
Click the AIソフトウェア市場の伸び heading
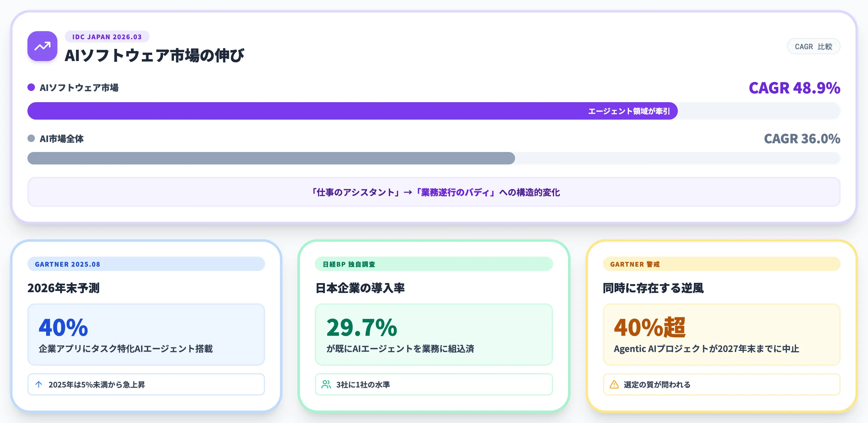point(154,55)
